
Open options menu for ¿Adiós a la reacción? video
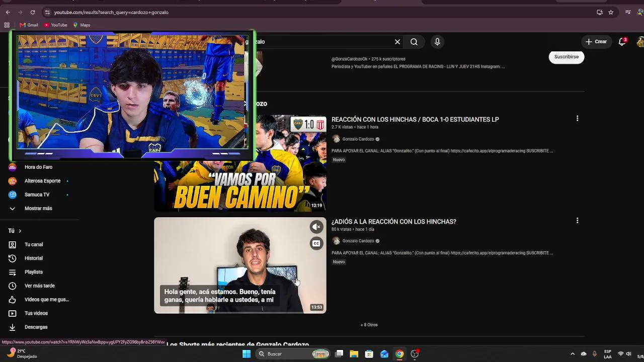click(577, 221)
